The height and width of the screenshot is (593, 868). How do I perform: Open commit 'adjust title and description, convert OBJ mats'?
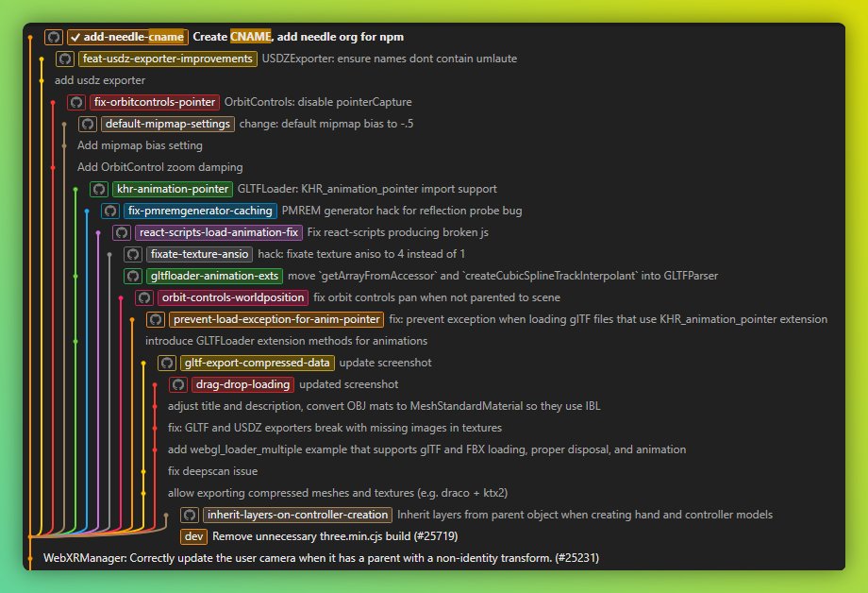pyautogui.click(x=384, y=406)
